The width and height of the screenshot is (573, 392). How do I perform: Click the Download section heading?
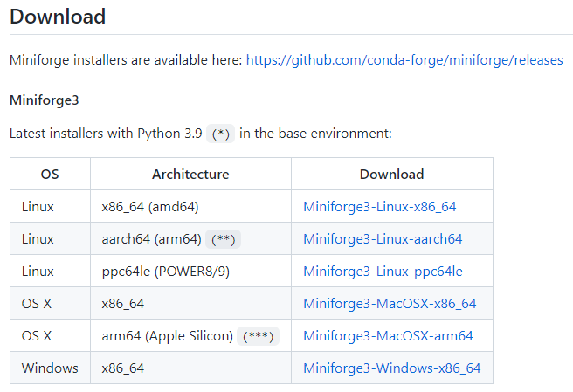(x=58, y=17)
